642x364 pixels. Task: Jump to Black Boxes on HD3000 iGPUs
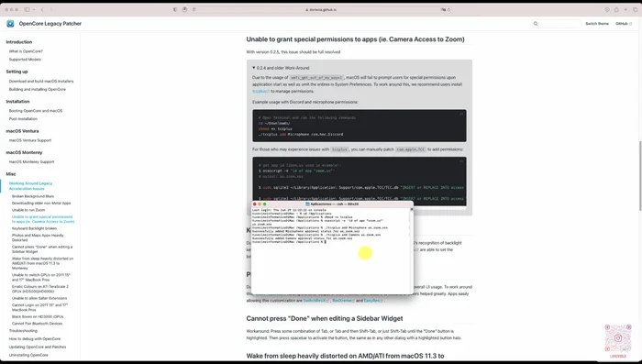point(38,317)
